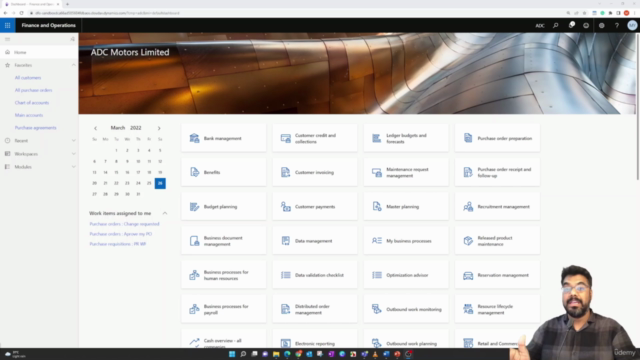Open the Reservation management tile
640x360 pixels.
tap(498, 275)
